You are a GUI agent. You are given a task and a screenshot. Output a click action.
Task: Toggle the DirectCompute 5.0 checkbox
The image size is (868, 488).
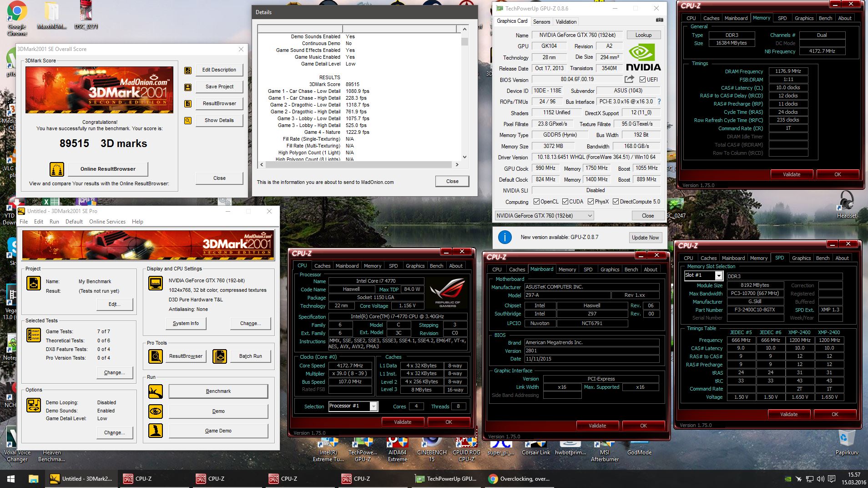(616, 202)
